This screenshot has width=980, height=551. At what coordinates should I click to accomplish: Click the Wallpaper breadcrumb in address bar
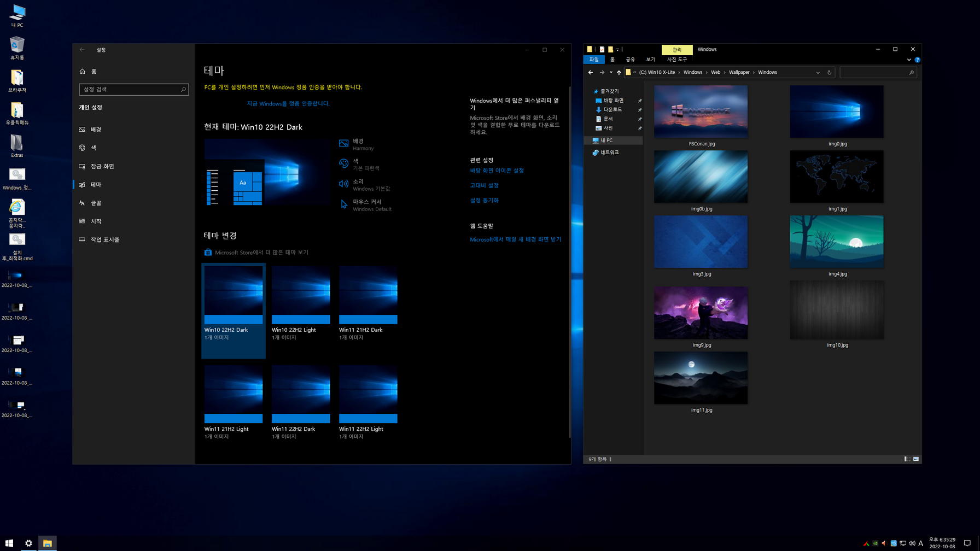pyautogui.click(x=739, y=72)
